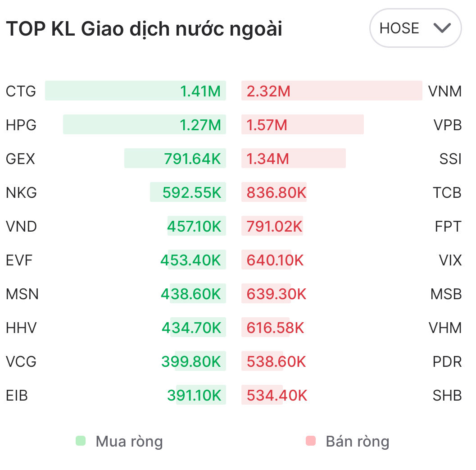This screenshot has height=470, width=476.
Task: Toggle the Mua ròng legend label
Action: click(x=129, y=442)
